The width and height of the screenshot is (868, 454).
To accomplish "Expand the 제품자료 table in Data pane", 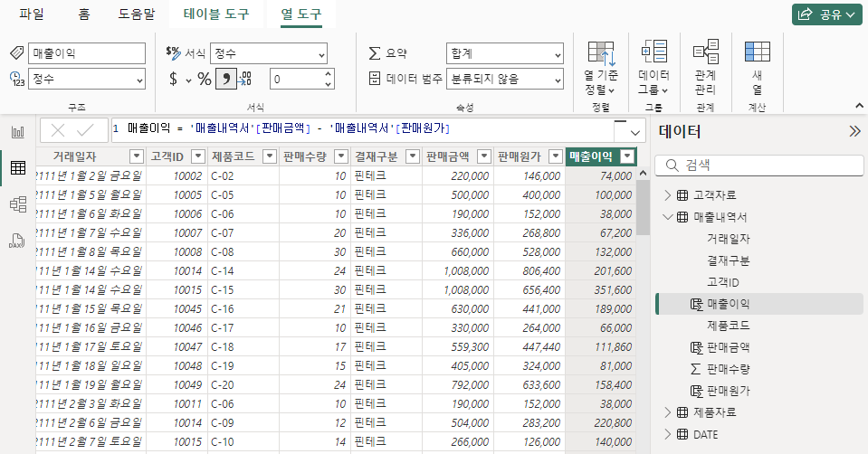I will tap(668, 412).
